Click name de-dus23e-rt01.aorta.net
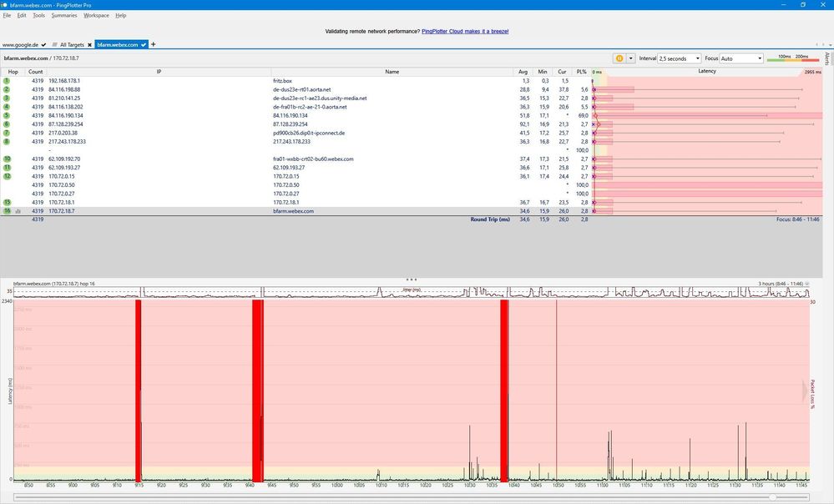This screenshot has height=504, width=834. click(x=301, y=90)
